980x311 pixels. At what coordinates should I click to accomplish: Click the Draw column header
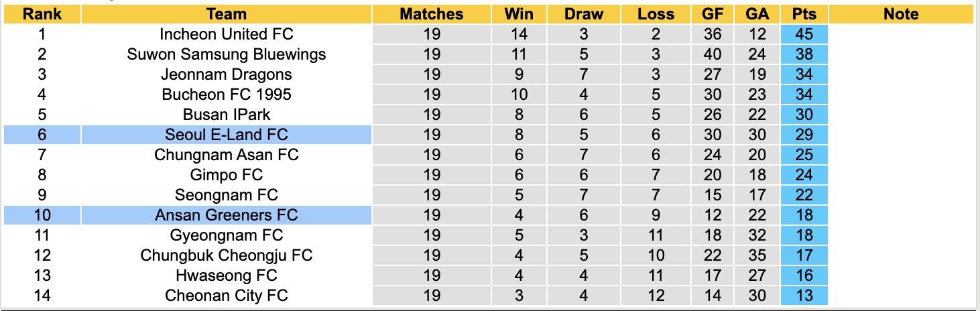583,14
